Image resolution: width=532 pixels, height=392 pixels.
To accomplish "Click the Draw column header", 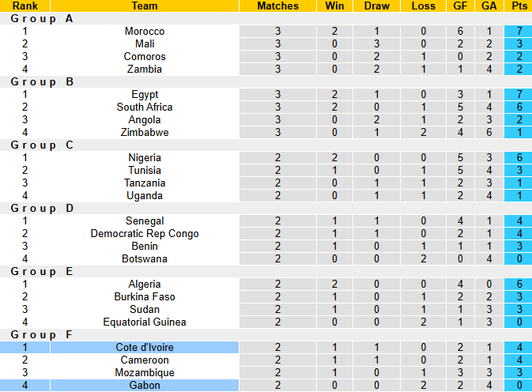I will 376,6.
